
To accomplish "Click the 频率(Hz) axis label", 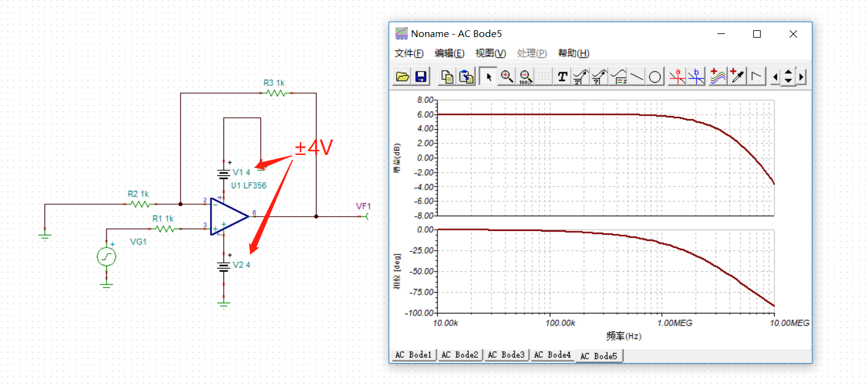I will (624, 336).
